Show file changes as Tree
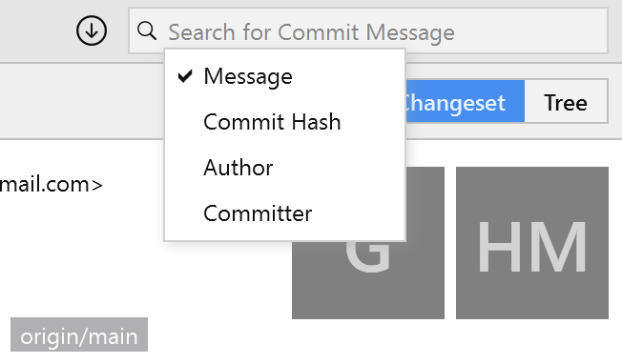 [x=566, y=101]
